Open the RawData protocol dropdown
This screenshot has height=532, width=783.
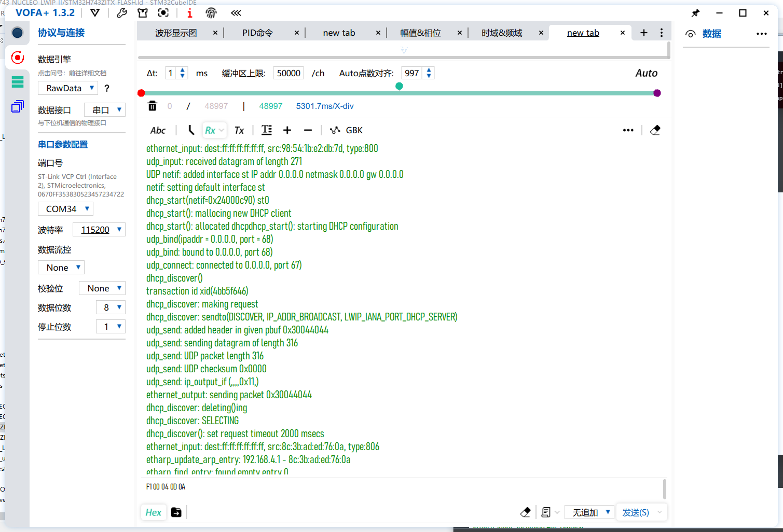67,88
